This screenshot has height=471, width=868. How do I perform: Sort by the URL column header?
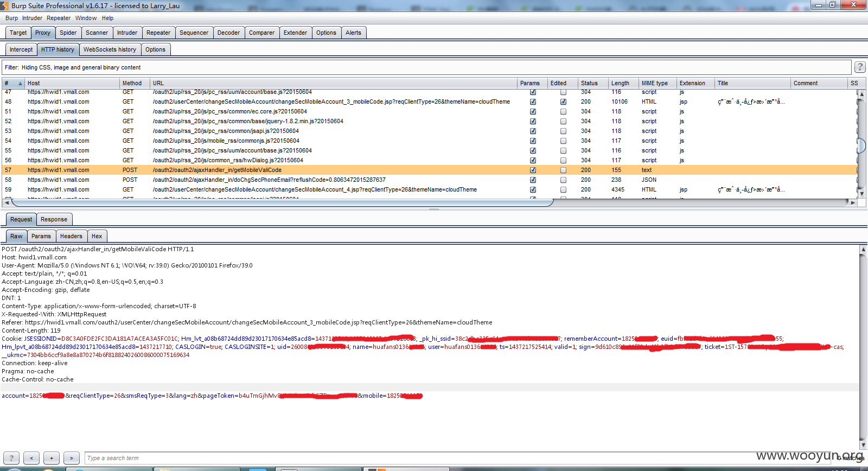tap(334, 83)
